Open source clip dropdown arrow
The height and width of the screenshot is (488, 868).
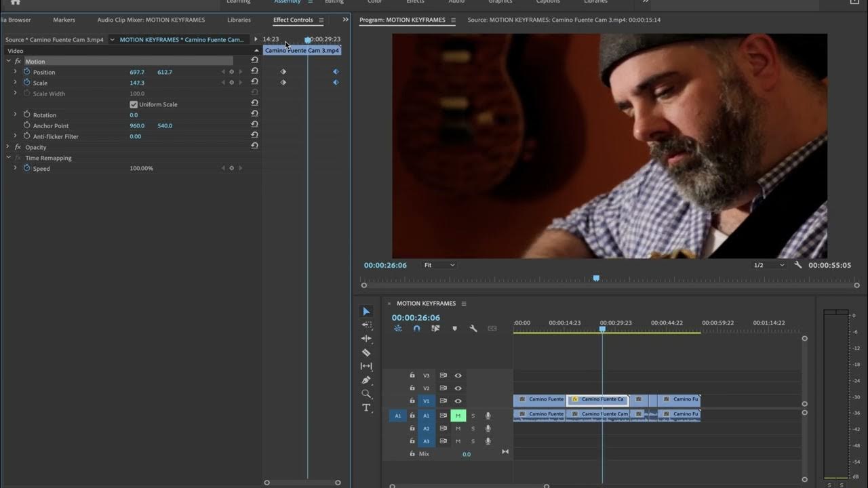coord(112,40)
